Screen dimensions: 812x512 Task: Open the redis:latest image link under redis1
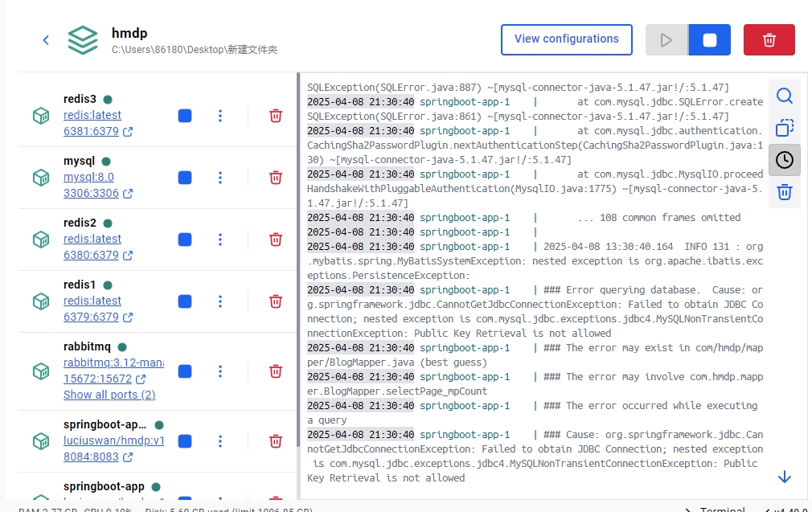(x=92, y=301)
